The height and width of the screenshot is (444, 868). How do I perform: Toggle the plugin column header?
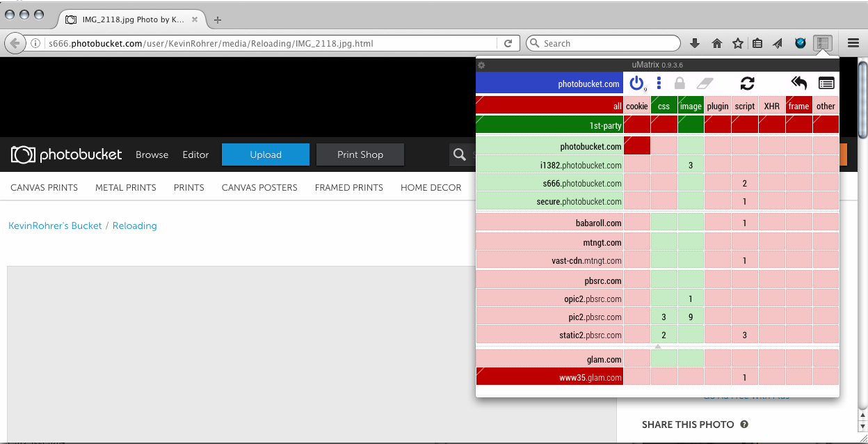click(718, 106)
